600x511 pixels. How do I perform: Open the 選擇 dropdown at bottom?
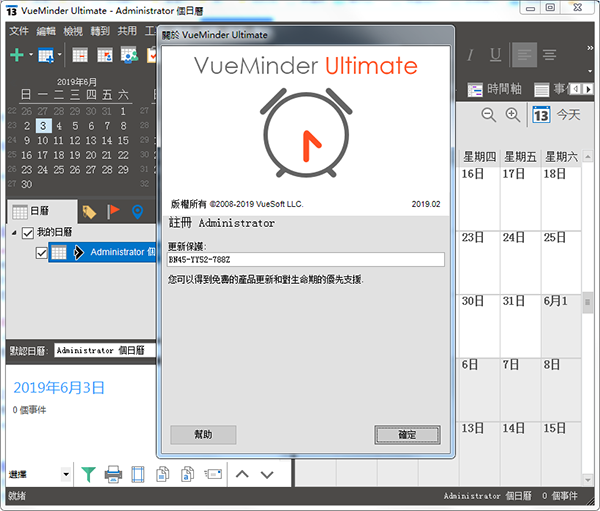[66, 474]
